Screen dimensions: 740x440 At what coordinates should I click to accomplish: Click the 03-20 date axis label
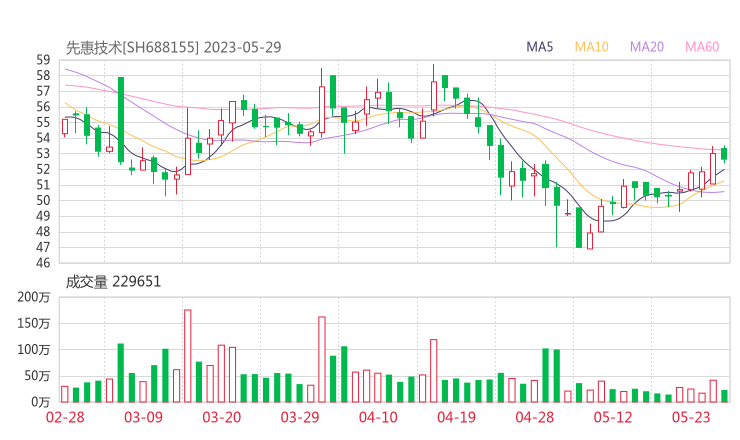pos(222,417)
